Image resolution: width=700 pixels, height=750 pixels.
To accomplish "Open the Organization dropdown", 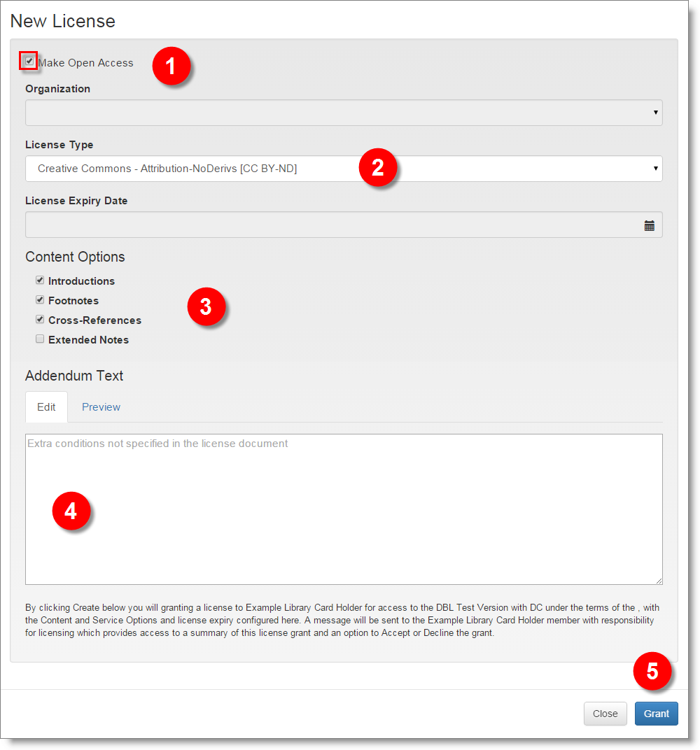I will 343,112.
